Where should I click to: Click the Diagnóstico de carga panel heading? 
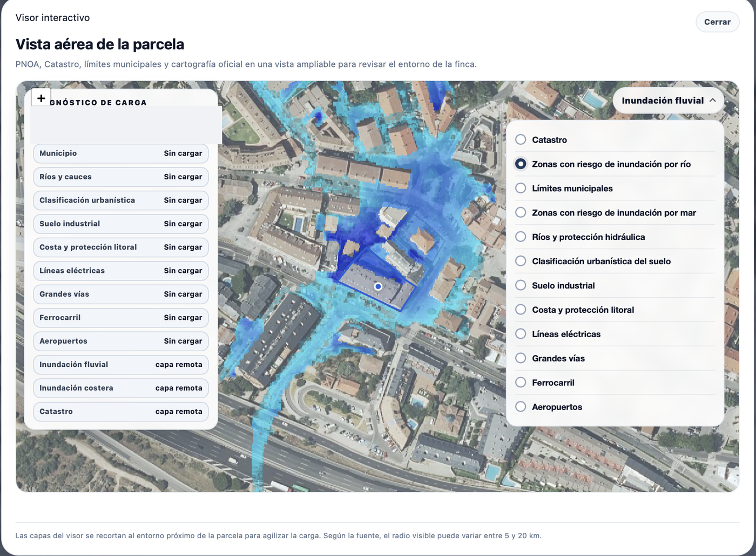98,103
